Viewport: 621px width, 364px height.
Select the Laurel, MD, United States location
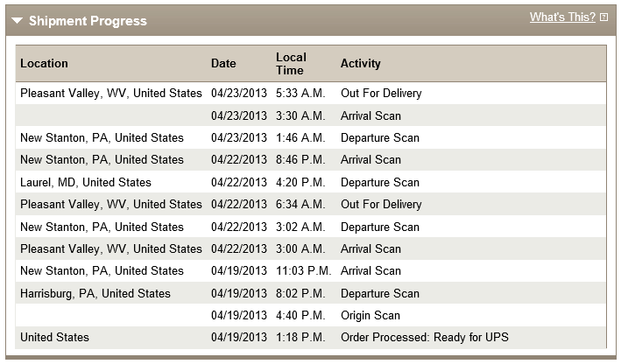click(x=86, y=182)
